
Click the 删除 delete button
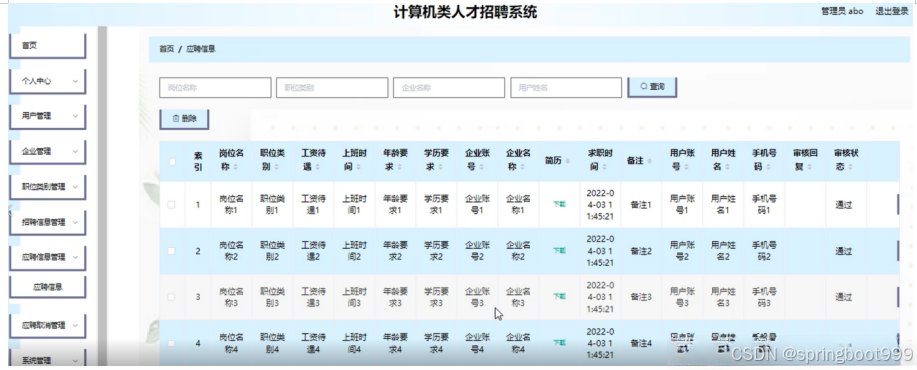(x=184, y=119)
